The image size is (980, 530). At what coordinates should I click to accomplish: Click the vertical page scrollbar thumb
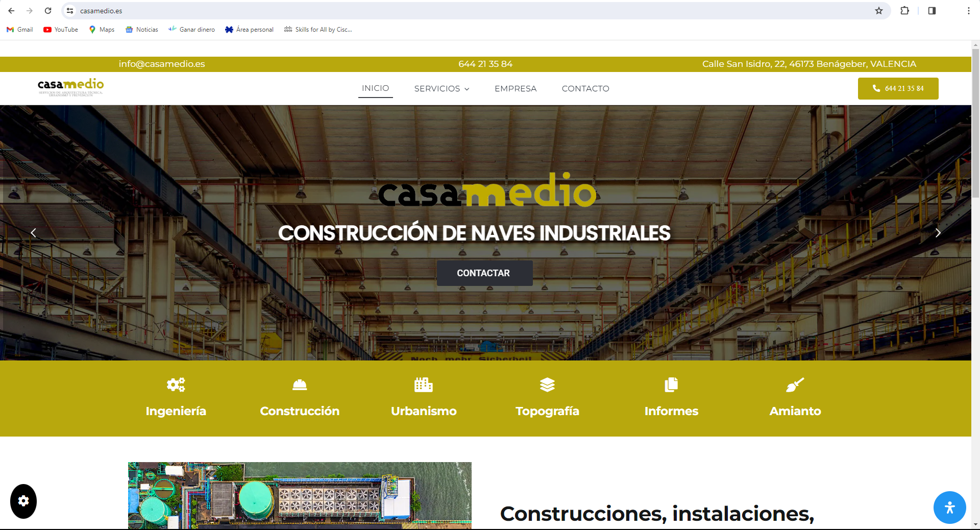[x=975, y=123]
